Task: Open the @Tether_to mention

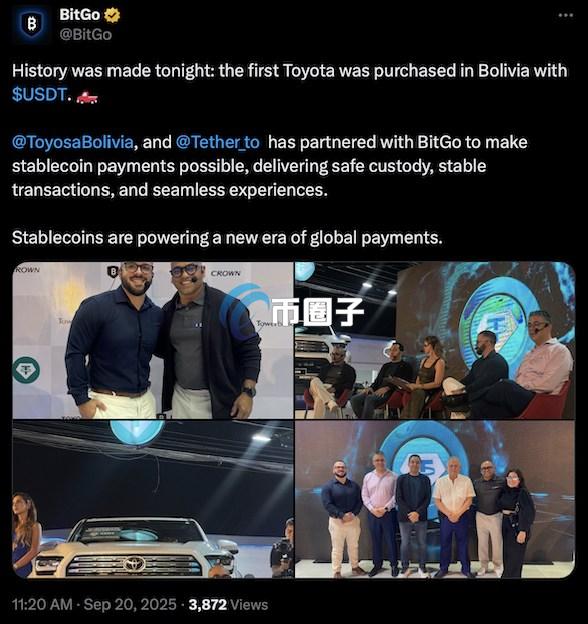Action: pyautogui.click(x=217, y=142)
